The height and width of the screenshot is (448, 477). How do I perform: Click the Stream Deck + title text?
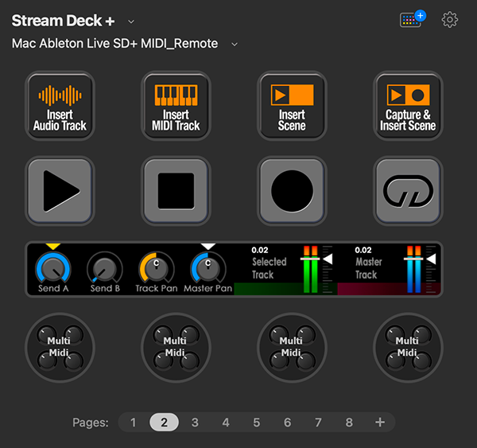click(x=63, y=21)
